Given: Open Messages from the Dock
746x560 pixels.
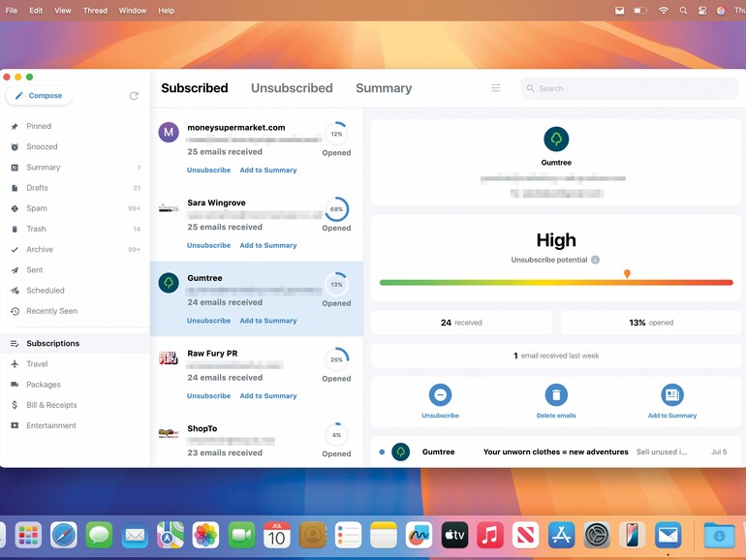Looking at the screenshot, I should tap(99, 536).
